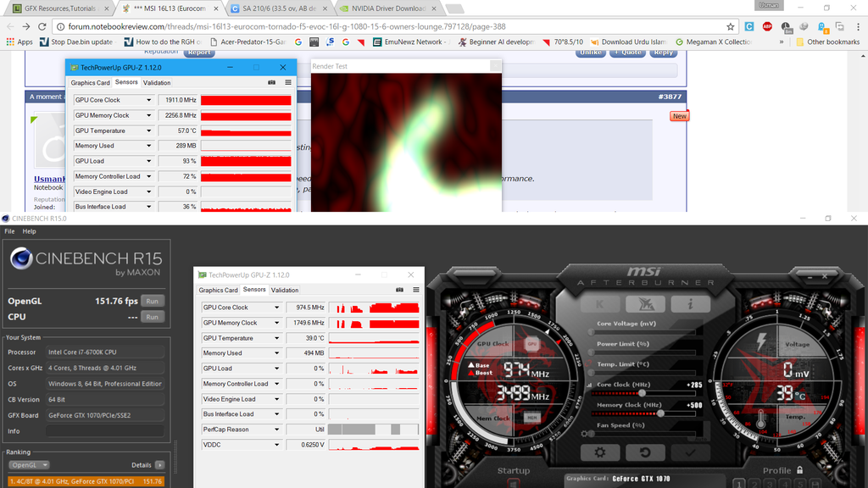Adjust the Core Clock slider in Afterburner
Image resolution: width=868 pixels, height=488 pixels.
click(643, 393)
